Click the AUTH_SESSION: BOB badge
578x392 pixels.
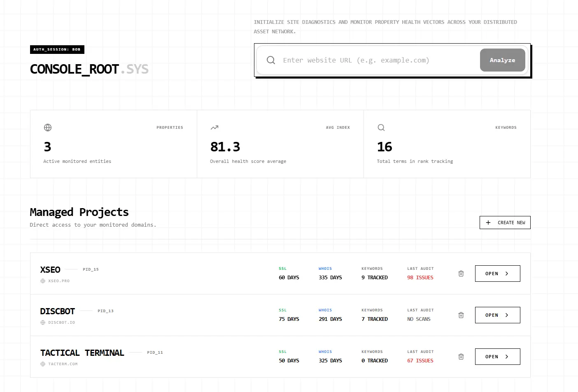coord(57,49)
